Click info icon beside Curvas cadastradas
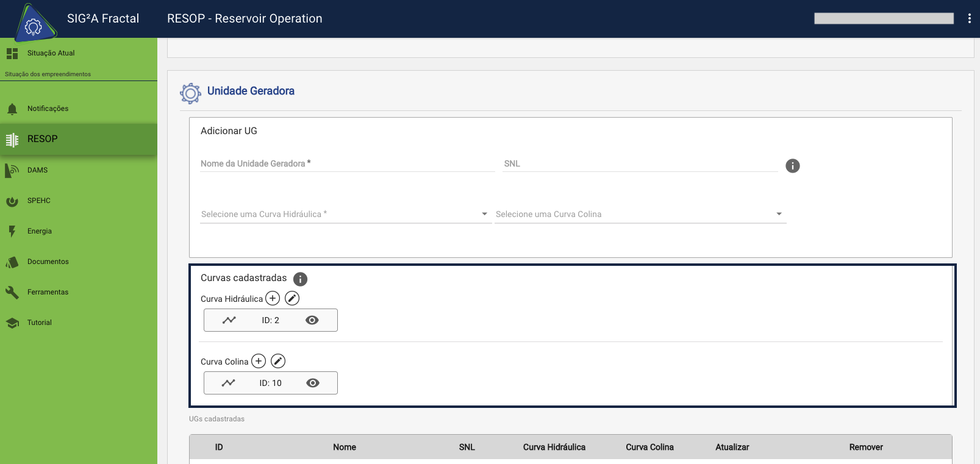This screenshot has height=464, width=980. click(300, 279)
